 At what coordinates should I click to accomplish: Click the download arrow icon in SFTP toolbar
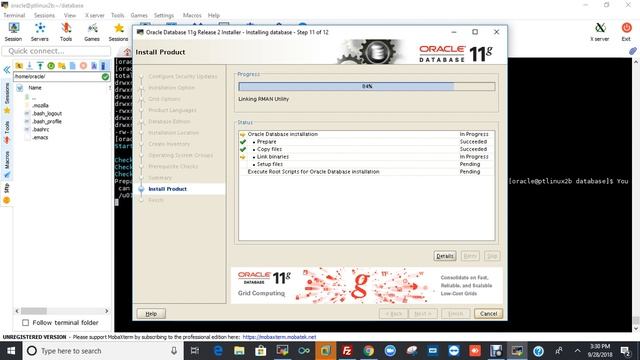point(29,65)
